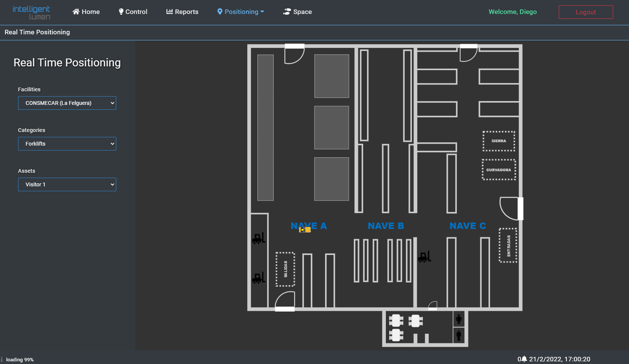Click the Logout button
Image resolution: width=629 pixels, height=364 pixels.
point(586,12)
